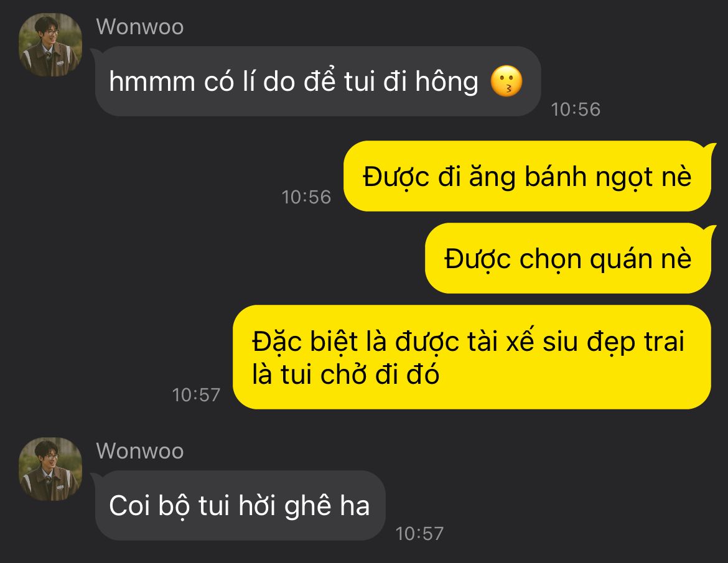Screen dimensions: 728x563
Task: Select message 'hmmm có lí do để tui đi hông'
Action: pos(318,81)
